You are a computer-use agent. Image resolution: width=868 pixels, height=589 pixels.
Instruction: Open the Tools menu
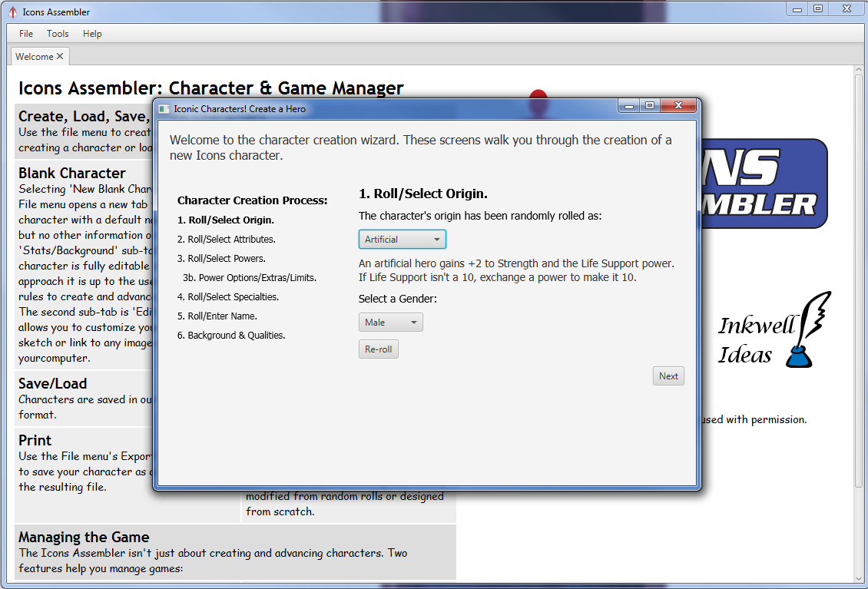click(x=58, y=34)
